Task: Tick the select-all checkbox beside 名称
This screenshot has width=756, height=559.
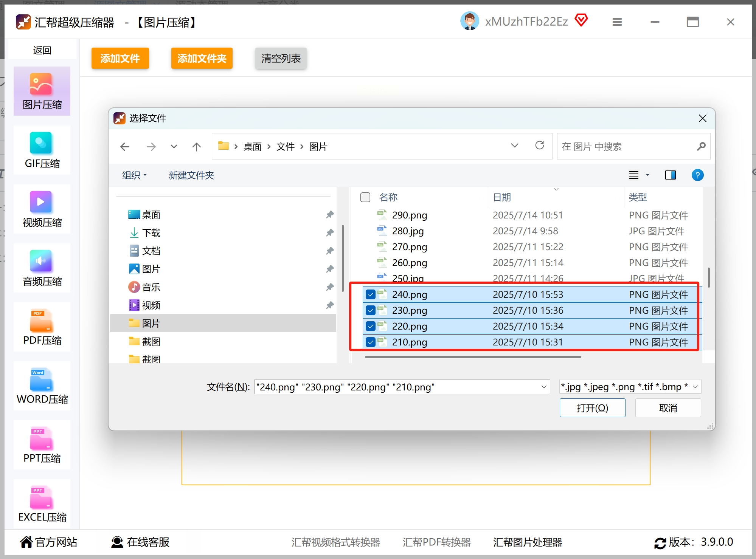Action: [x=365, y=197]
